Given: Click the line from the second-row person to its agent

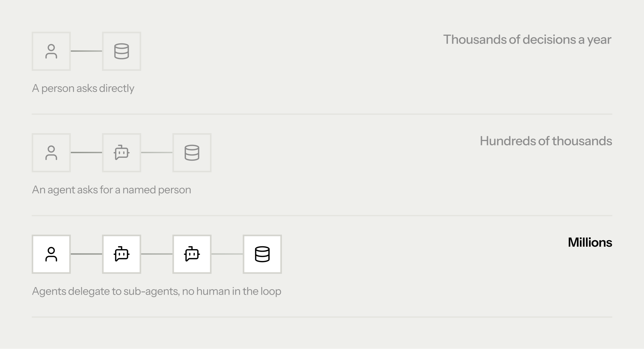Looking at the screenshot, I should point(86,152).
